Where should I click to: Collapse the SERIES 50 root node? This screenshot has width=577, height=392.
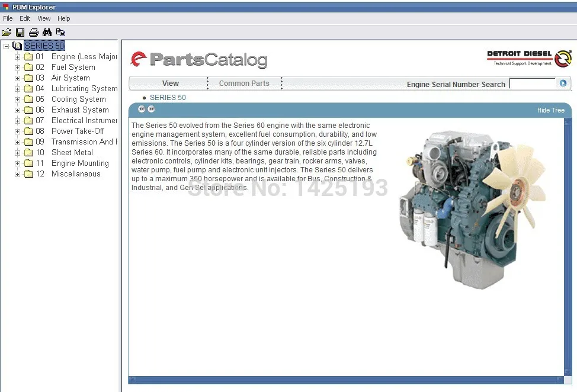[7, 46]
